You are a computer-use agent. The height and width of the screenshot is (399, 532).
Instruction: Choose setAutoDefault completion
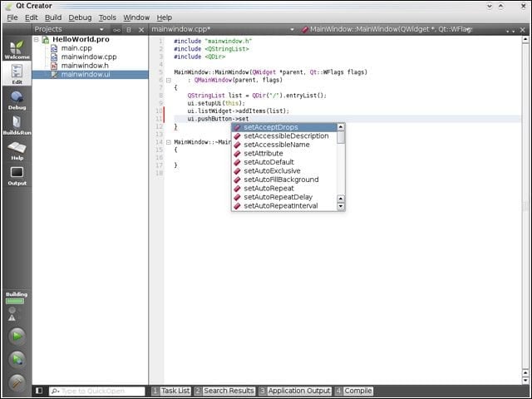tap(284, 162)
